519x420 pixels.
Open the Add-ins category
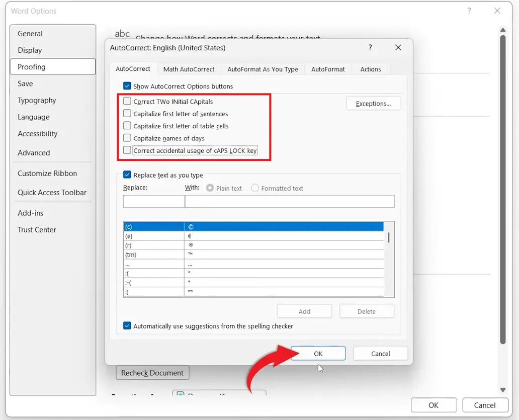pyautogui.click(x=53, y=213)
